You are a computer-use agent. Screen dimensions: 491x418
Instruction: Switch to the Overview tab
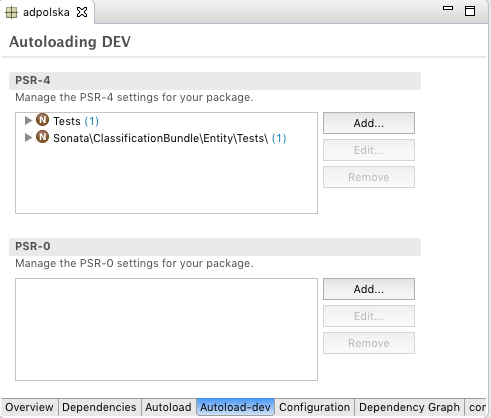pos(29,407)
